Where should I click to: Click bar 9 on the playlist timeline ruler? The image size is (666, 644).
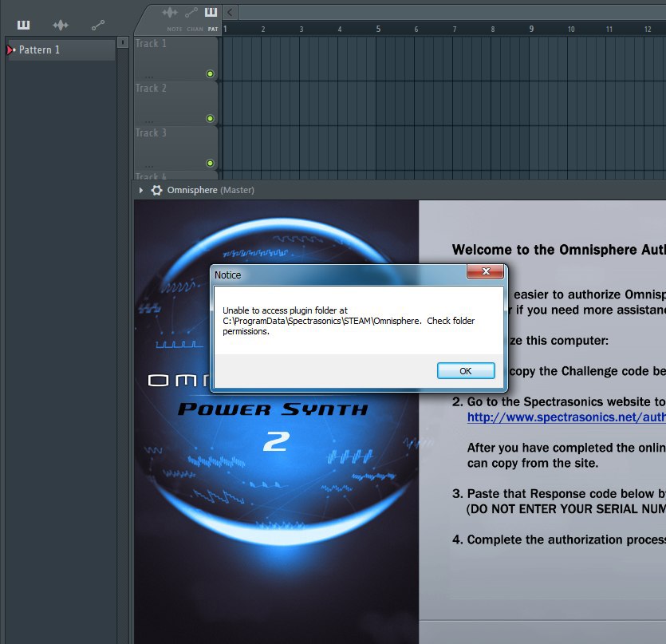point(531,29)
